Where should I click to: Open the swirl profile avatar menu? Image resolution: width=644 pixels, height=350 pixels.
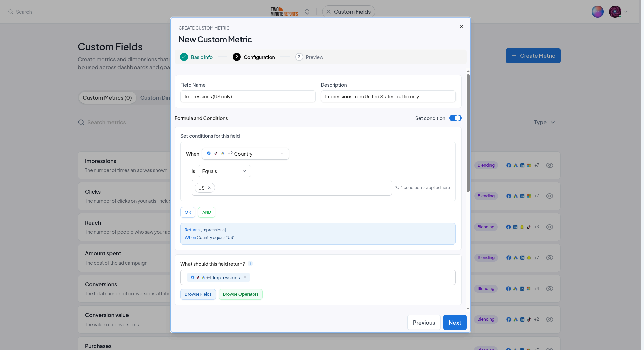pos(615,12)
